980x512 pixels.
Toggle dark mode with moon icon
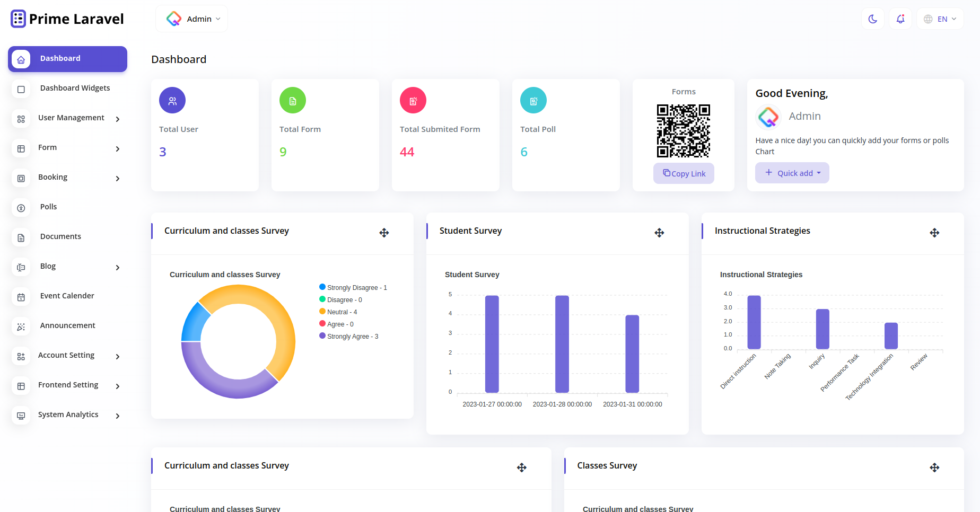coord(872,19)
